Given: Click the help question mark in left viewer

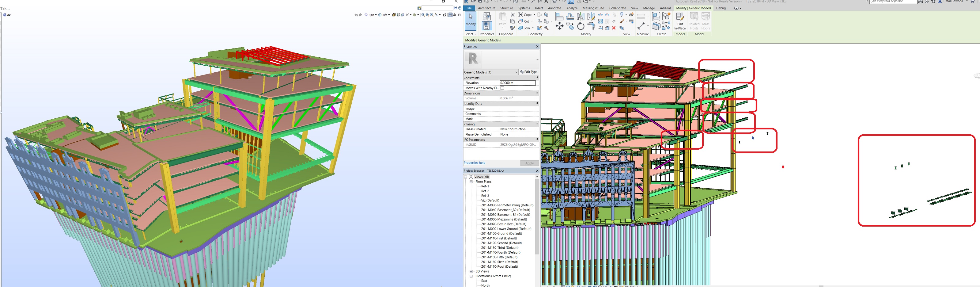Looking at the screenshot, I should click(x=460, y=8).
